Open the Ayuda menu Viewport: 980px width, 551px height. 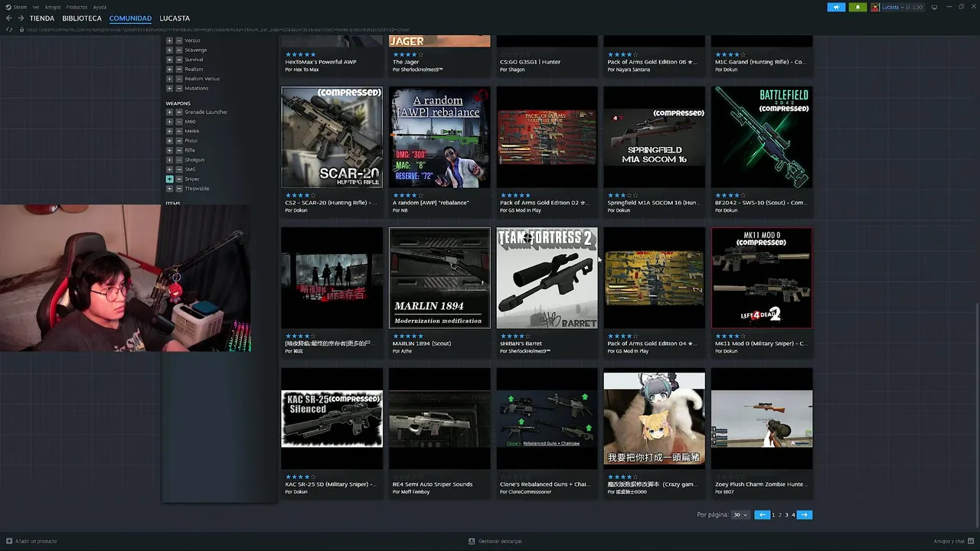(x=100, y=7)
